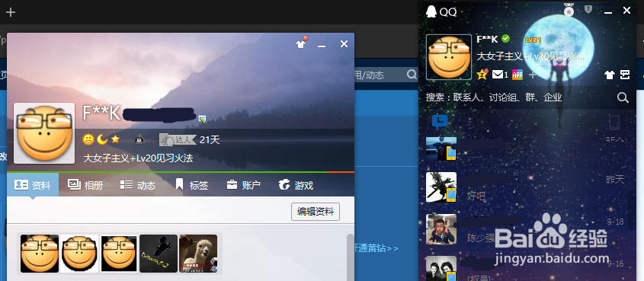Image resolution: width=644 pixels, height=281 pixels.
Task: Click the star level icon in profile
Action: pos(115,139)
